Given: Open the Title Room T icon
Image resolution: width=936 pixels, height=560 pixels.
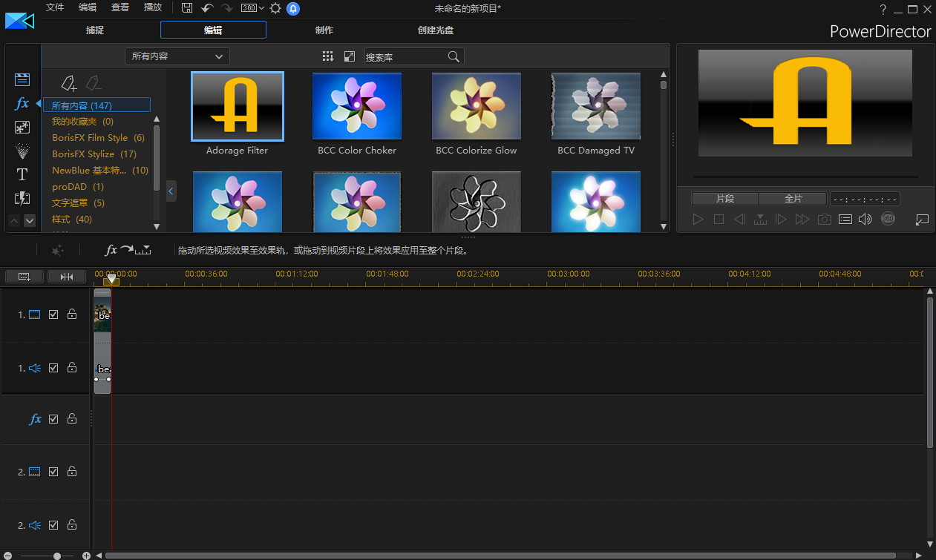Looking at the screenshot, I should click(x=22, y=175).
